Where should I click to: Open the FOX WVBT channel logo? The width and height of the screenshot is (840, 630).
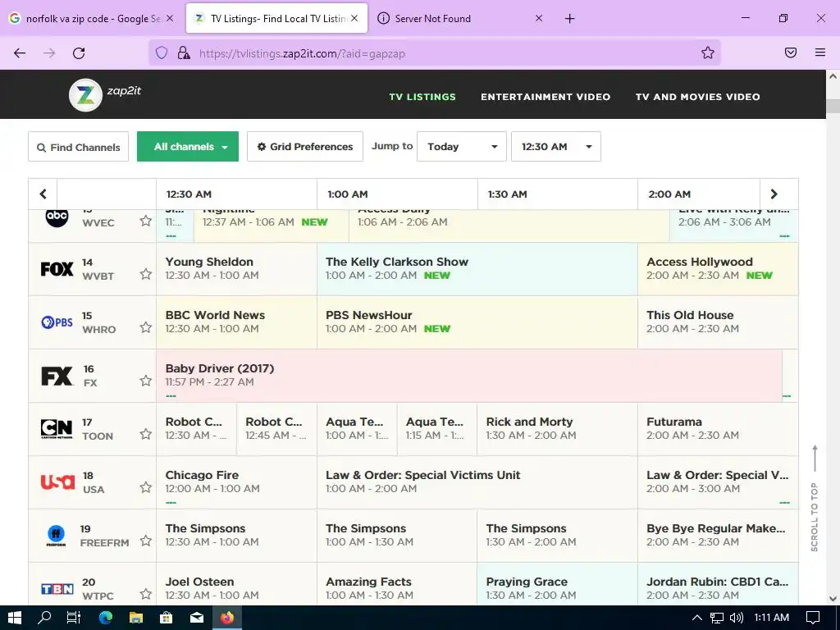click(57, 269)
